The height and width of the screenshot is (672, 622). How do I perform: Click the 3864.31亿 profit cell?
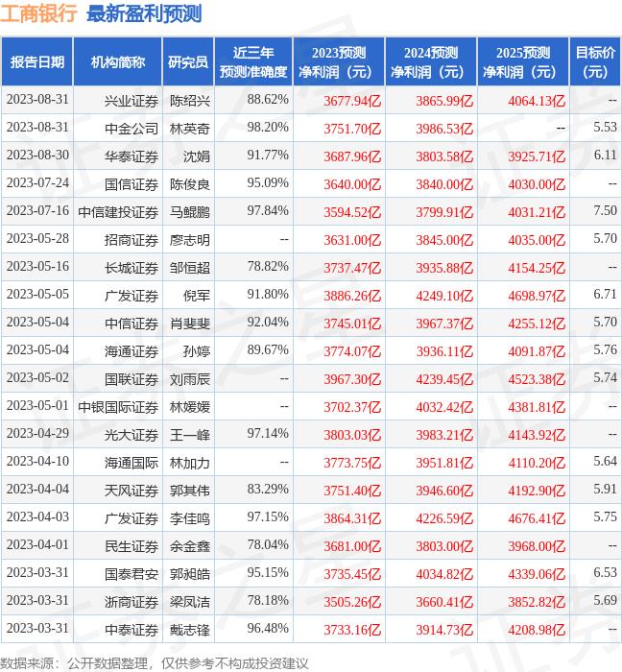coord(352,518)
